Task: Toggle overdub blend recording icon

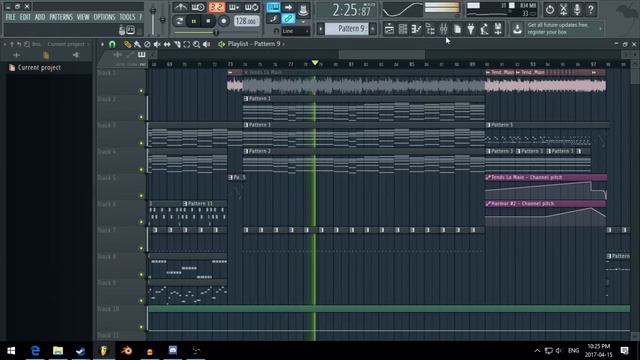Action: (x=234, y=7)
